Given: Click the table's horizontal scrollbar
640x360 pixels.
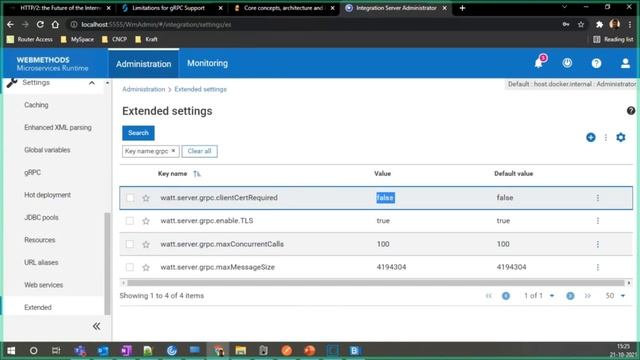Looking at the screenshot, I should [x=376, y=283].
